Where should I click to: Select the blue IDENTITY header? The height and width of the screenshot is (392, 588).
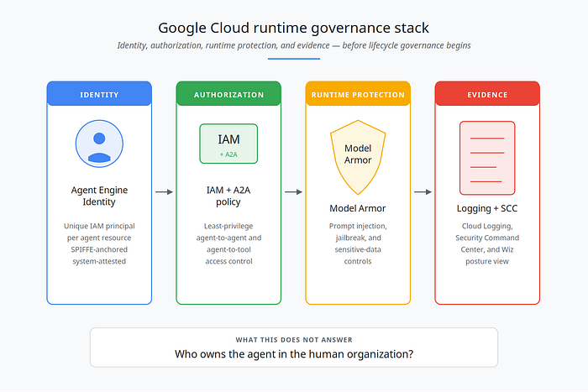pos(99,94)
